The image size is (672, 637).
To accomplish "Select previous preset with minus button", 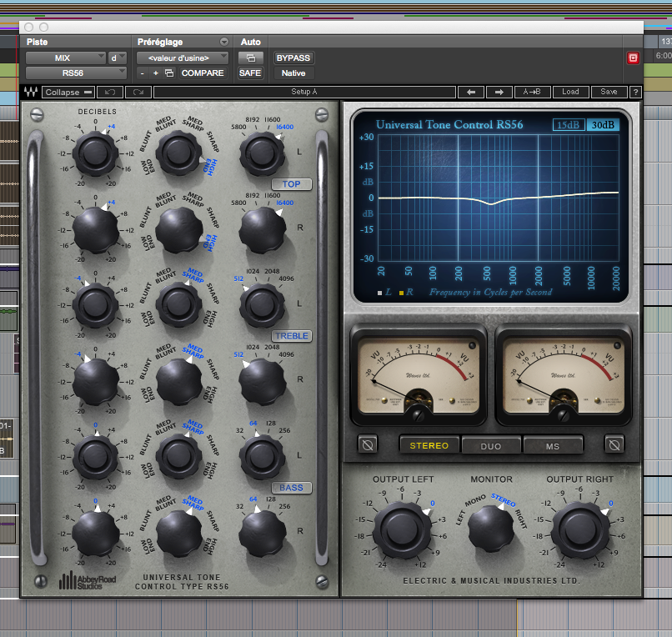I will click(x=142, y=73).
